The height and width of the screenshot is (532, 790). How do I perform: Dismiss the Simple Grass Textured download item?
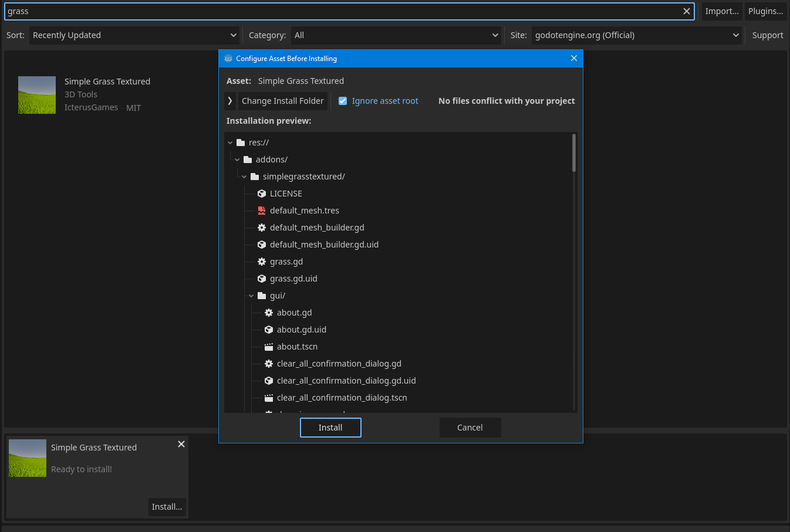pos(181,444)
